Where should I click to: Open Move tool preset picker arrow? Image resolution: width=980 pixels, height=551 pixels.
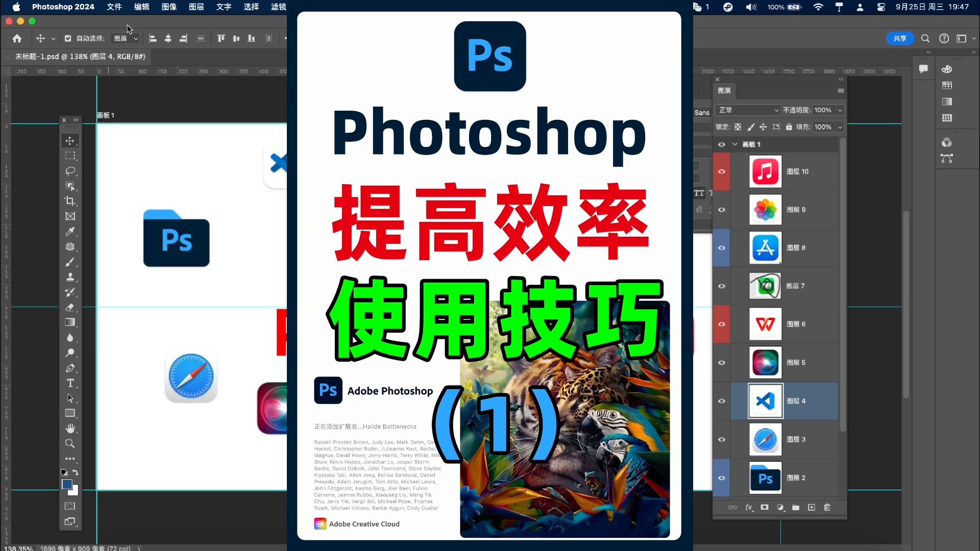pos(53,39)
